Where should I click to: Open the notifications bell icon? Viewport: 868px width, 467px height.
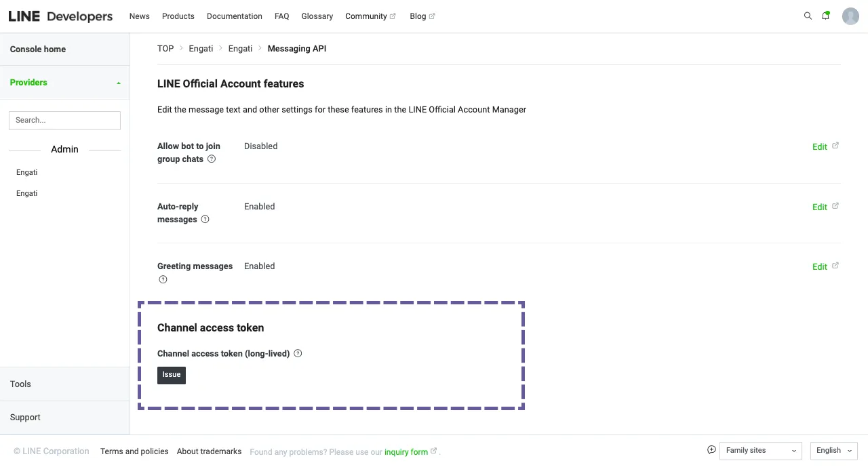click(x=825, y=16)
